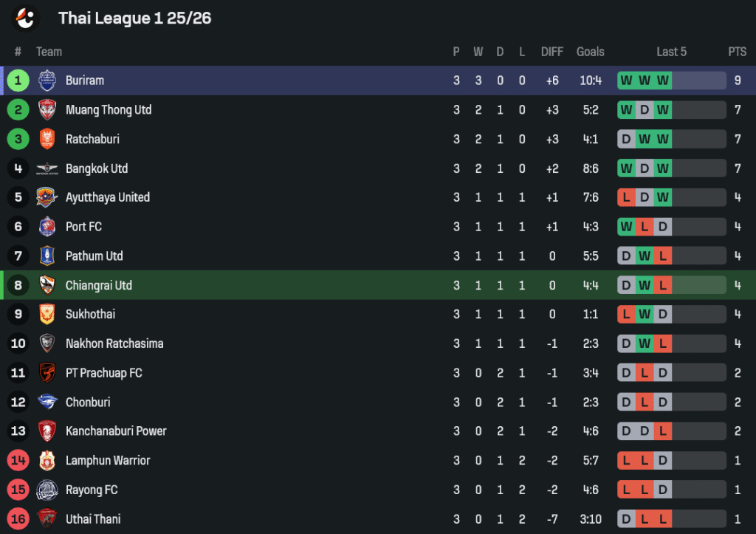Click the Nakhon Ratchasima team name

click(114, 343)
